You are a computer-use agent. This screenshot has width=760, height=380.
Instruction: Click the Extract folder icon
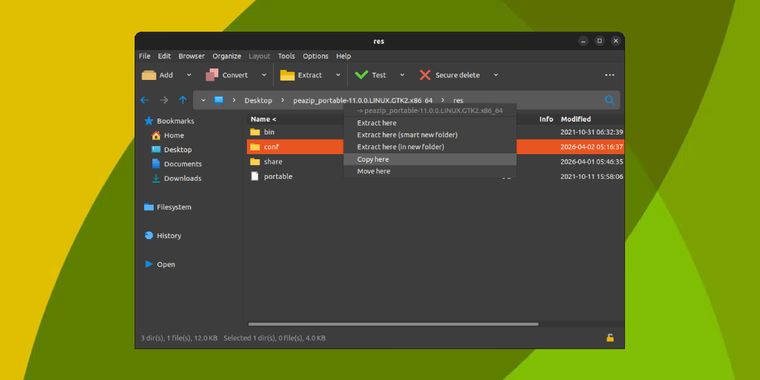coord(287,75)
